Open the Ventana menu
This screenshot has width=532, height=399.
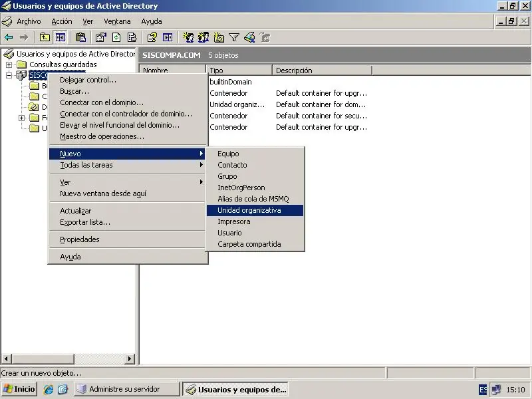[117, 21]
